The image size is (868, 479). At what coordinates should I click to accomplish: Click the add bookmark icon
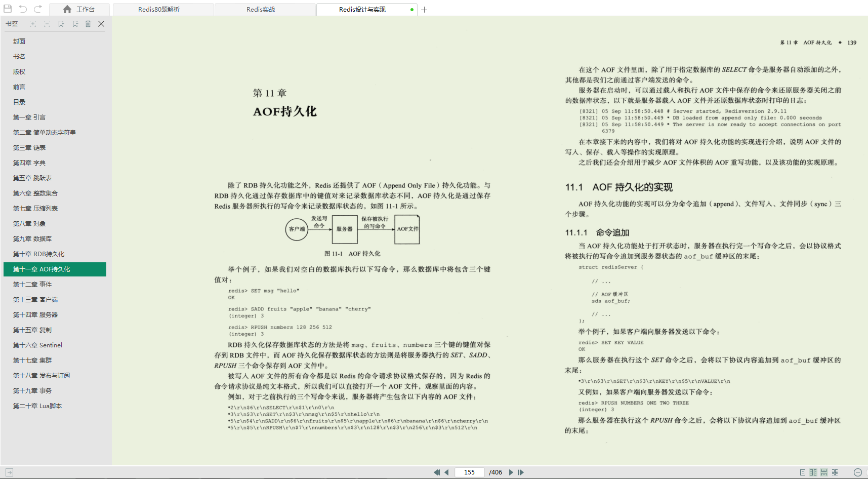coord(61,24)
